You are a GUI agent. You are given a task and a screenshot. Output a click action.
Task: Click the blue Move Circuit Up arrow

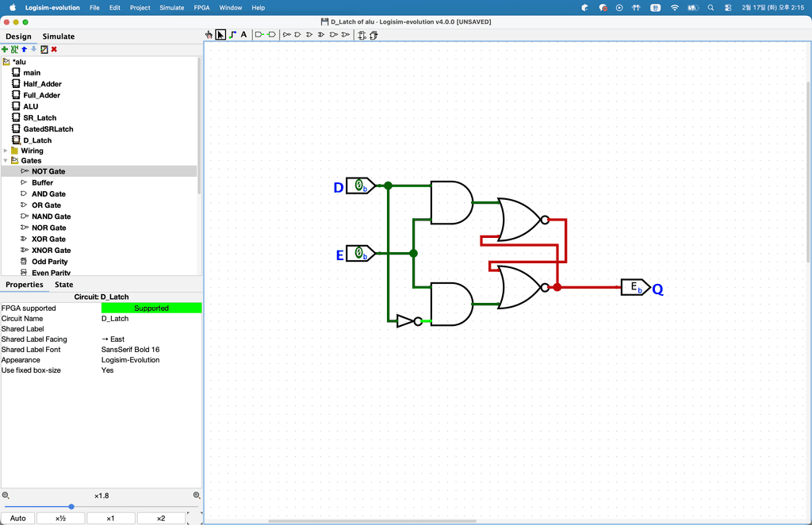click(x=24, y=49)
